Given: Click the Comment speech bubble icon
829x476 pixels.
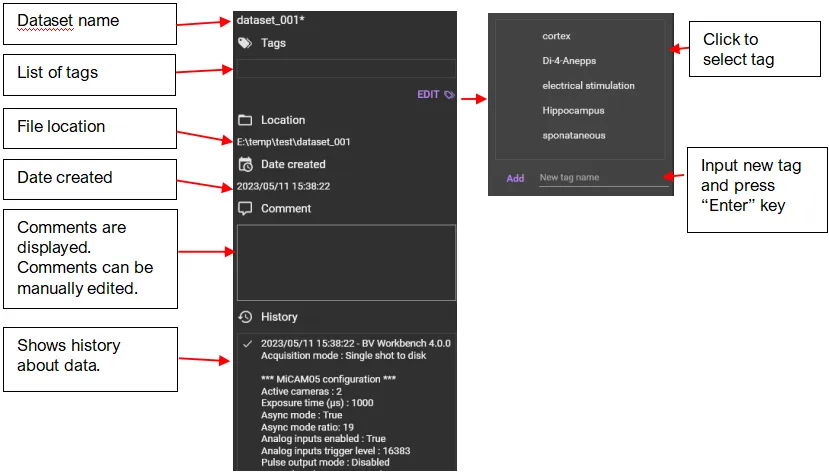Looking at the screenshot, I should (x=245, y=208).
